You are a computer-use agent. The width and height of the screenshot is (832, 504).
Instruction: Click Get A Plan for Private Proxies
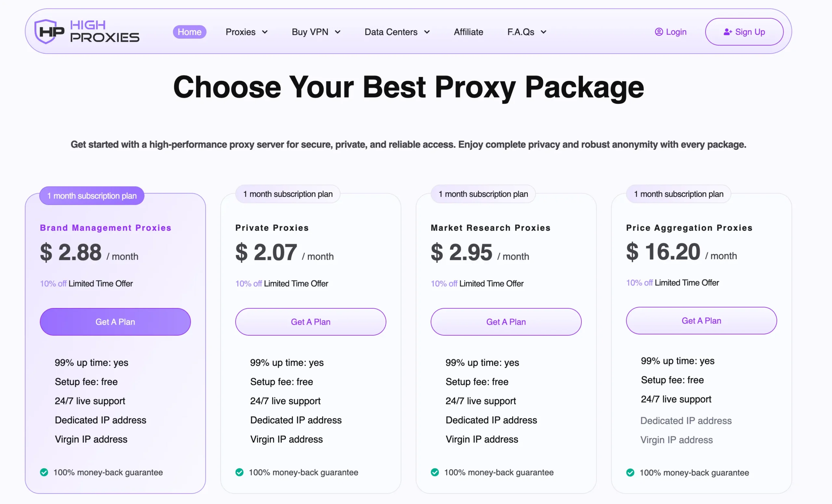pyautogui.click(x=310, y=321)
